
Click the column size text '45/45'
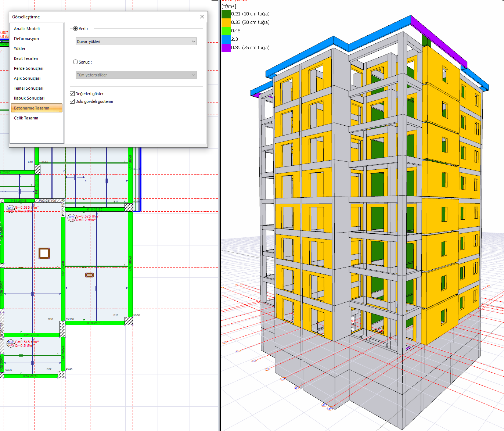[69, 369]
